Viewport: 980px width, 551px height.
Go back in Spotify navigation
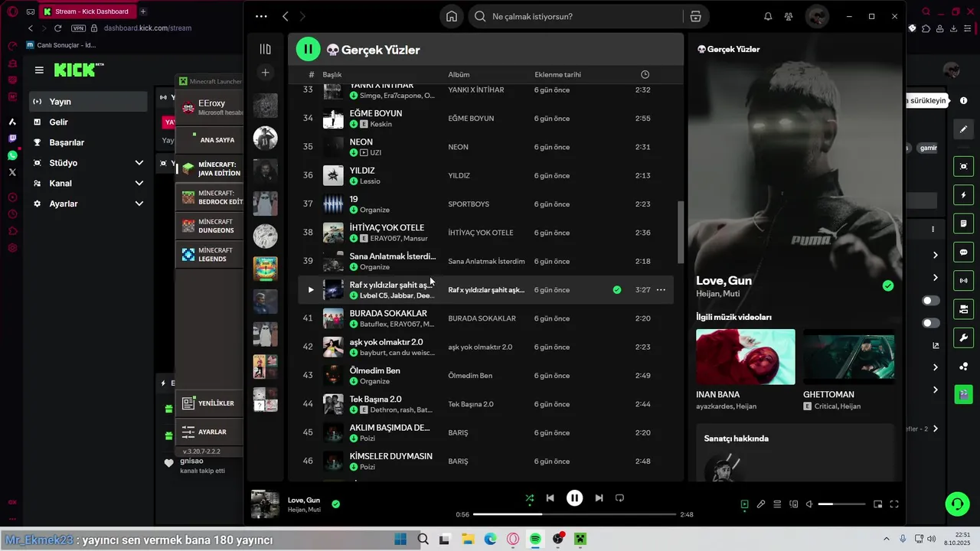click(286, 16)
